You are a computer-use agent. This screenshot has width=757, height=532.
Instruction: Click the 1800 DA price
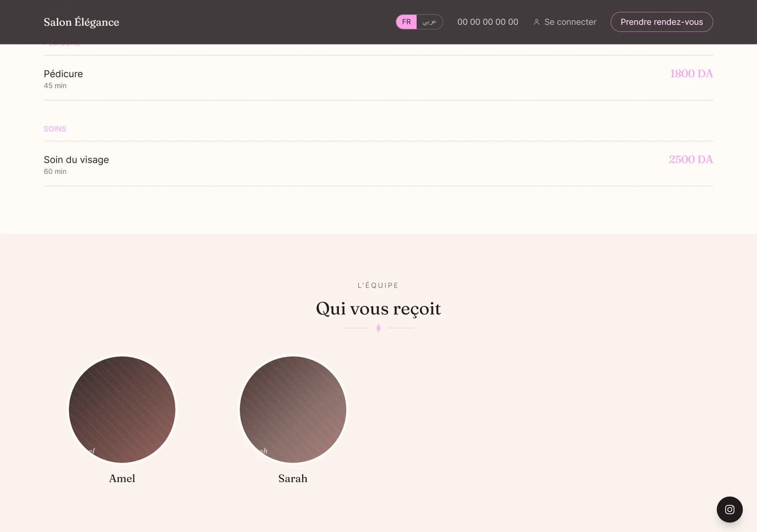pos(691,74)
